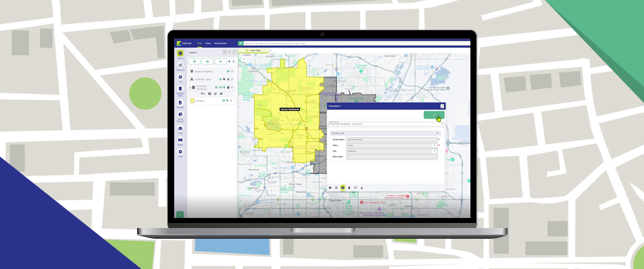Open the green search-type dropdown
Image resolution: width=644 pixels, height=269 pixels.
pyautogui.click(x=241, y=43)
